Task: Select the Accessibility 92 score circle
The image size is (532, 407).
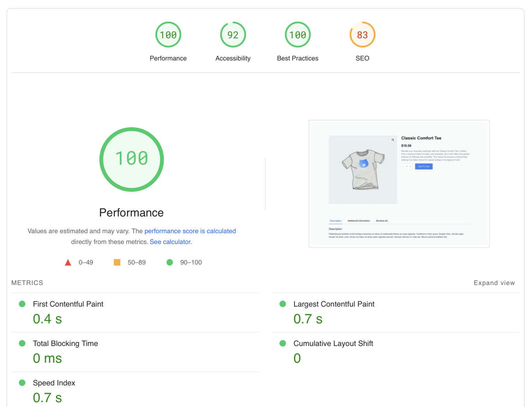Action: pyautogui.click(x=233, y=35)
